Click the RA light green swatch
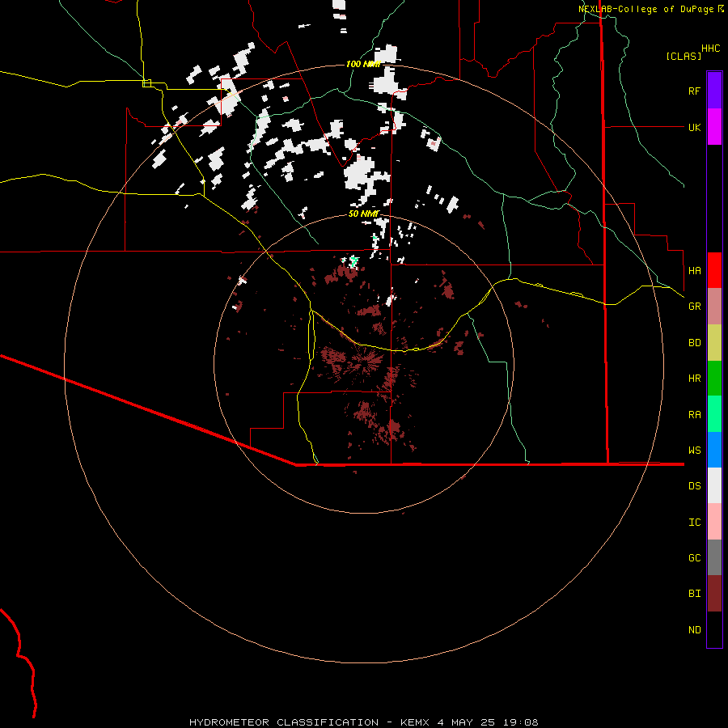This screenshot has height=728, width=728. tap(714, 414)
